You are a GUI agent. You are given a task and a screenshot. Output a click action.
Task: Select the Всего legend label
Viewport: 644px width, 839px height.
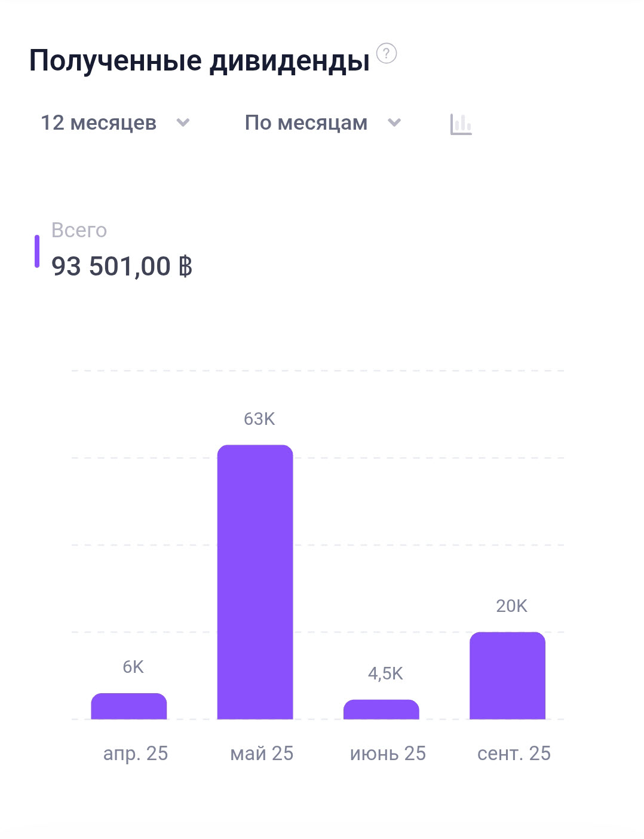pos(78,229)
